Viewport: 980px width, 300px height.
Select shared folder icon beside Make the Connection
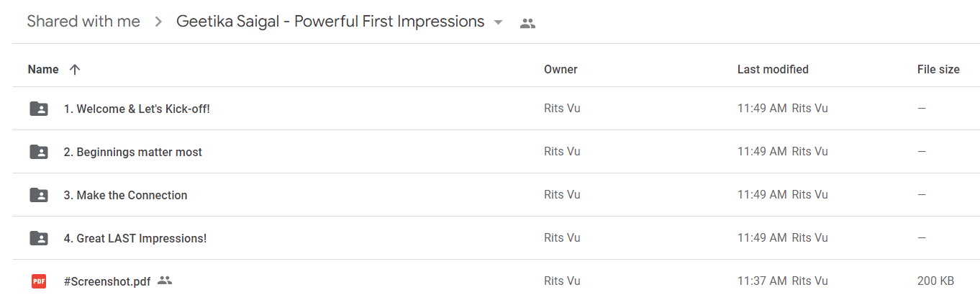point(39,195)
